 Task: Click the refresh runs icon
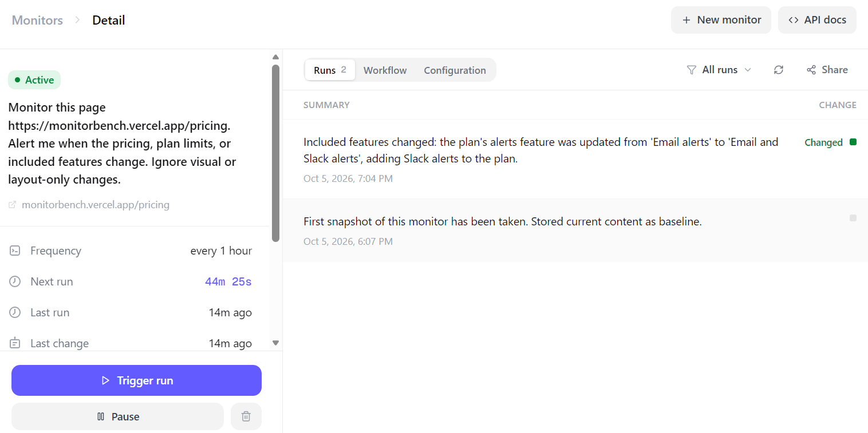coord(778,70)
